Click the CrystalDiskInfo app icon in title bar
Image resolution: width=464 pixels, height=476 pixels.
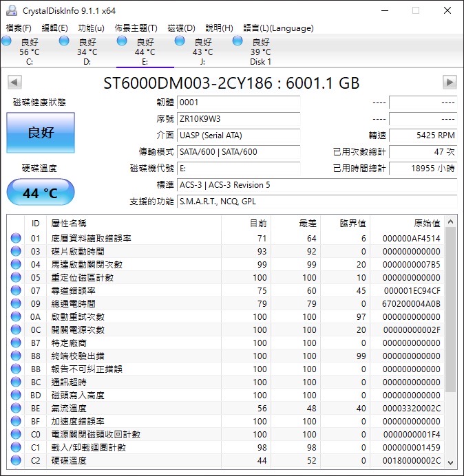[x=12, y=10]
